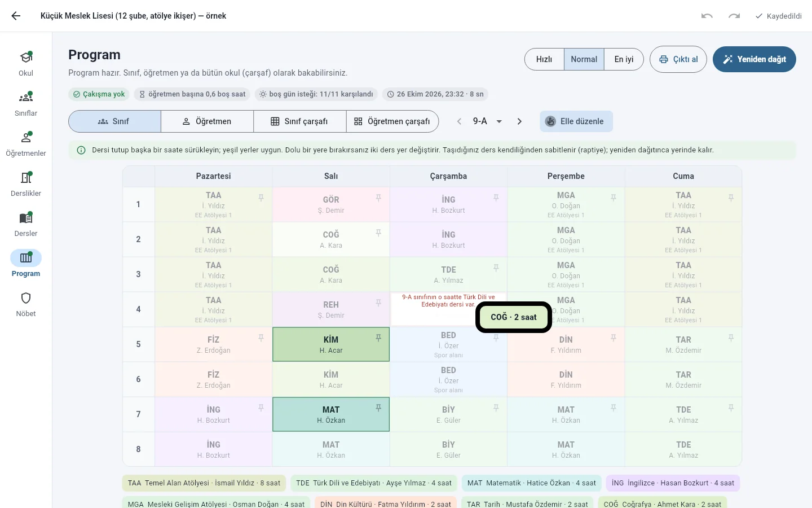The image size is (812, 508).
Task: Click the pin icon on MGA, Perşembe hour 1
Action: tap(614, 198)
